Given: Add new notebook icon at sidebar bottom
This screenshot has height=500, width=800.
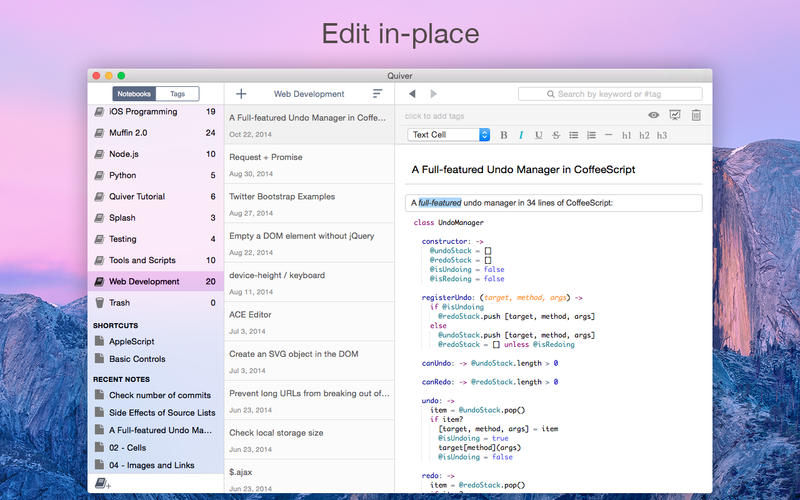Looking at the screenshot, I should (x=101, y=483).
